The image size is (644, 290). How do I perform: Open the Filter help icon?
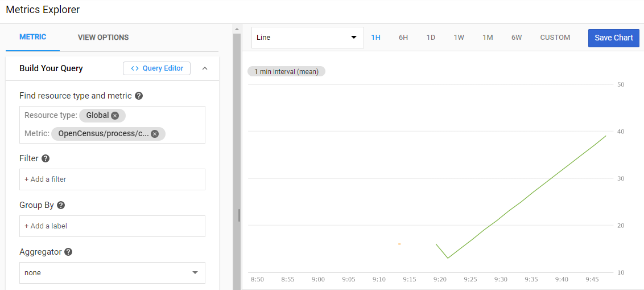pos(46,158)
